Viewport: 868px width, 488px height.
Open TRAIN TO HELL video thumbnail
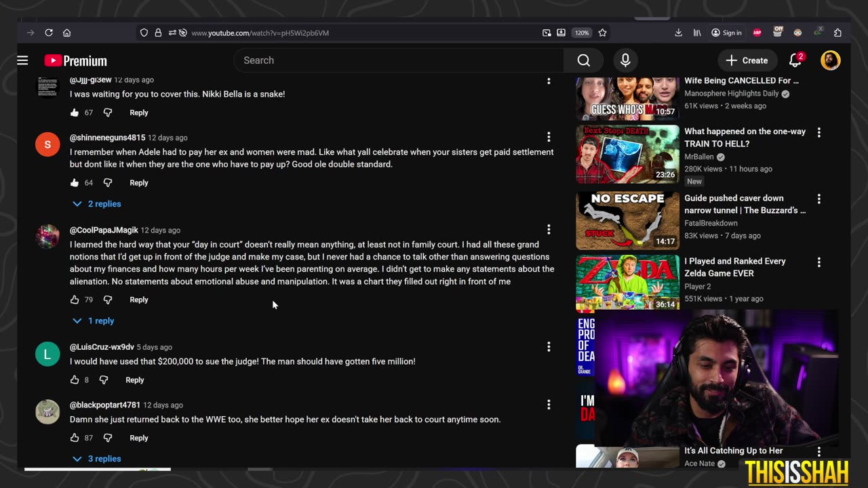point(627,155)
